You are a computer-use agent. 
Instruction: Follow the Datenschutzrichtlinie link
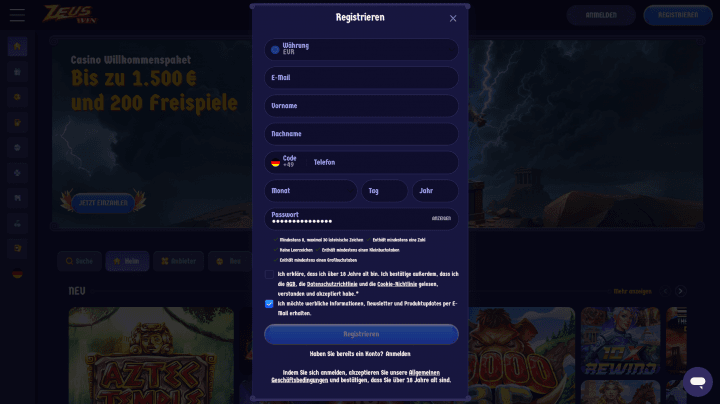tap(332, 284)
